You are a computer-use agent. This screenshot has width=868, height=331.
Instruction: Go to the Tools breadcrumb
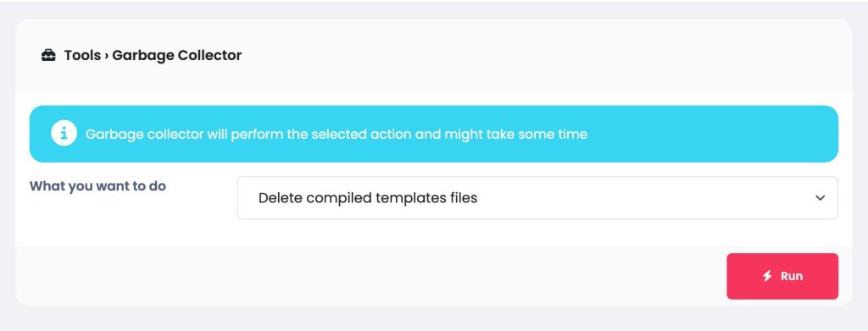(x=82, y=56)
